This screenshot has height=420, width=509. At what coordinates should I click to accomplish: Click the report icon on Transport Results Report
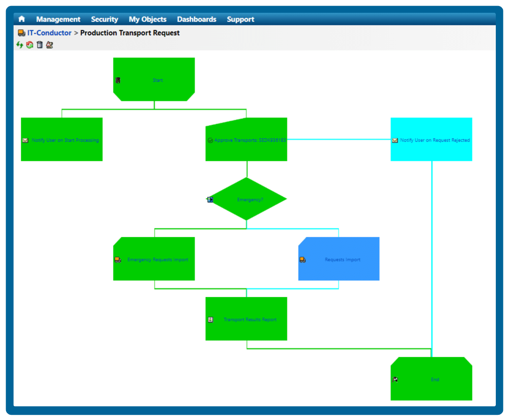click(210, 319)
